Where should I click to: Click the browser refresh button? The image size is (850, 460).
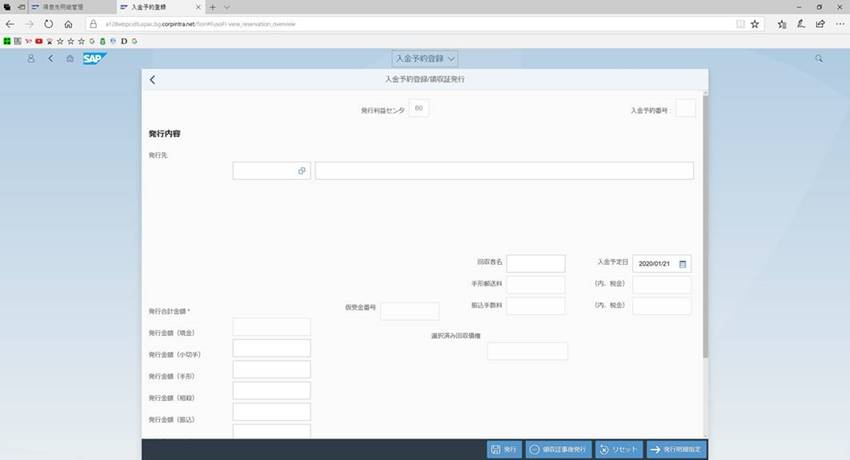click(48, 23)
